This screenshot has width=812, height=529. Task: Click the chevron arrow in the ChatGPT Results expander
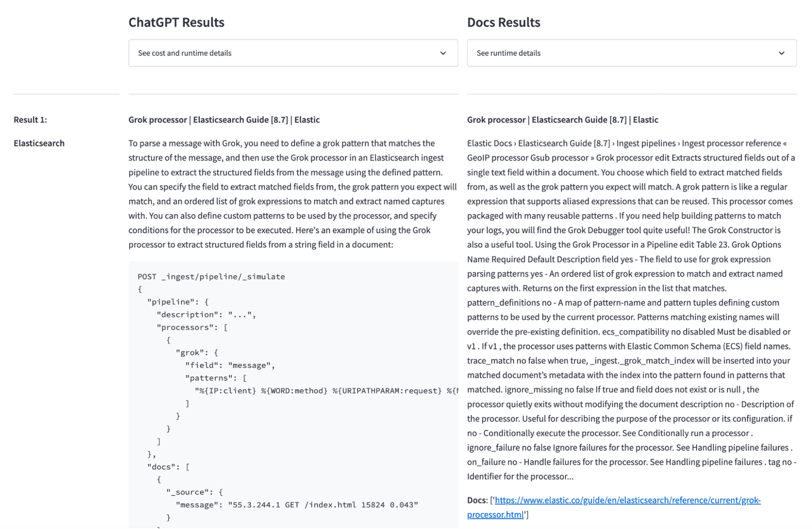tap(443, 53)
